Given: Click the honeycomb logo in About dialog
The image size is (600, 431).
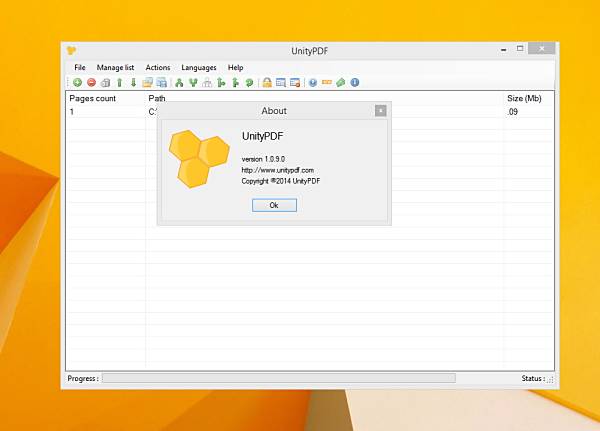Looking at the screenshot, I should pyautogui.click(x=199, y=159).
